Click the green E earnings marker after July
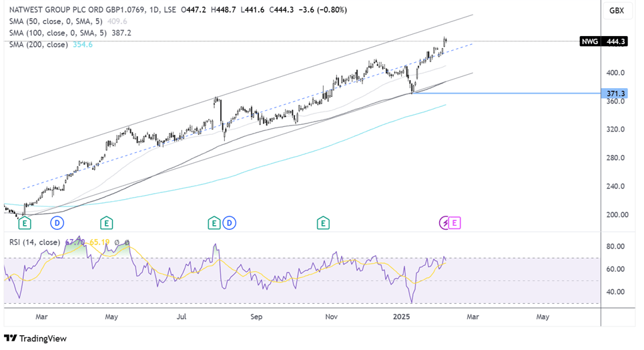This screenshot has width=644, height=350. 214,223
